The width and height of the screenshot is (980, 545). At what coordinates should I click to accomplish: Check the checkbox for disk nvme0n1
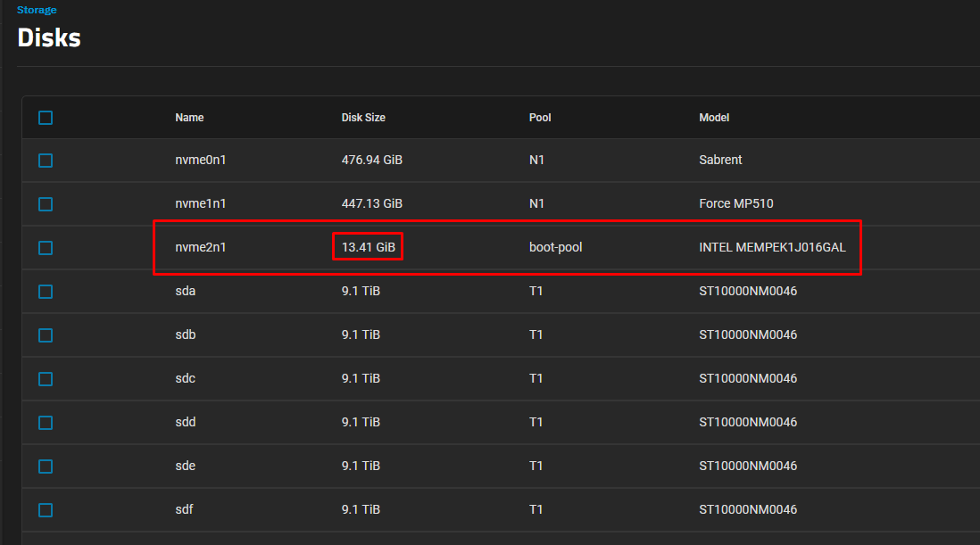coord(46,160)
